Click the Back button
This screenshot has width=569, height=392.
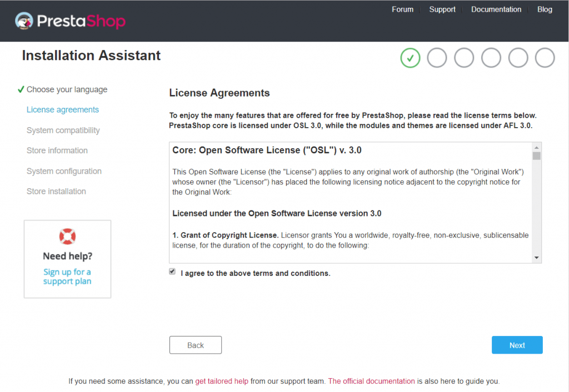click(x=195, y=345)
